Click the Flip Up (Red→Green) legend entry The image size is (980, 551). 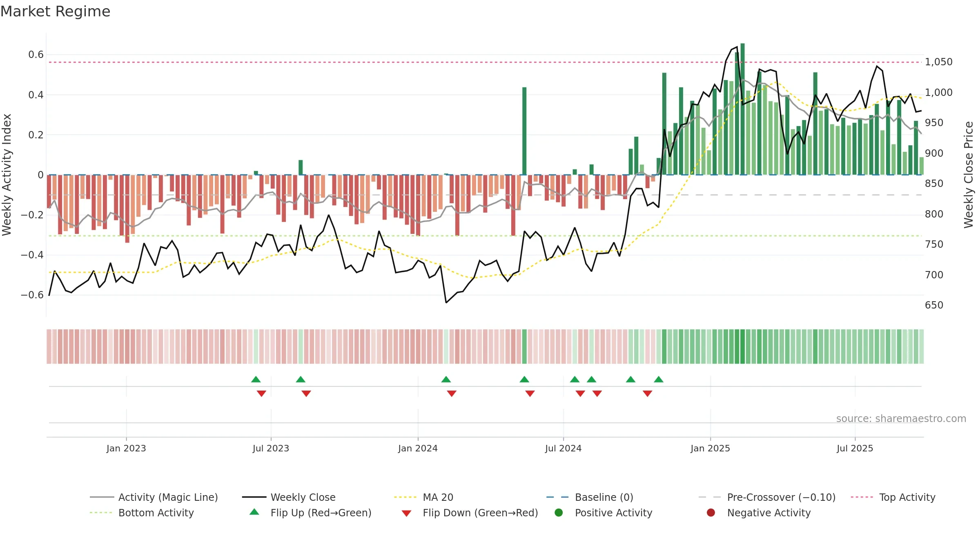310,513
